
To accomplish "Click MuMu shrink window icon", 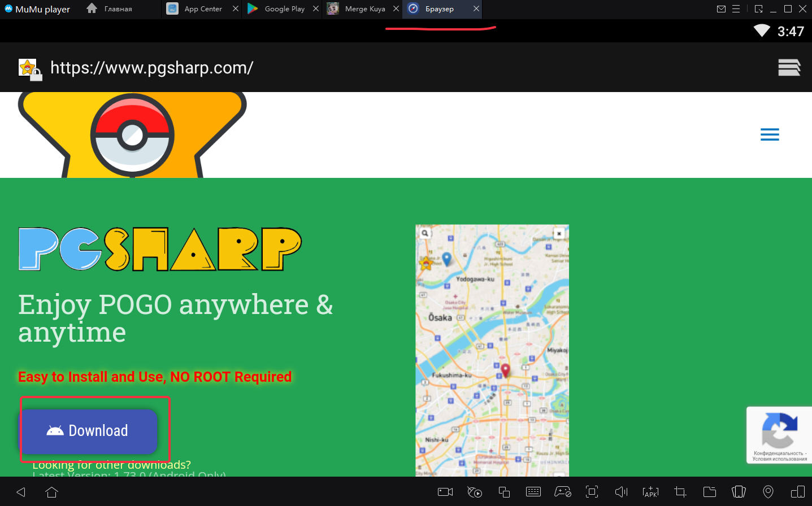I will (x=759, y=8).
